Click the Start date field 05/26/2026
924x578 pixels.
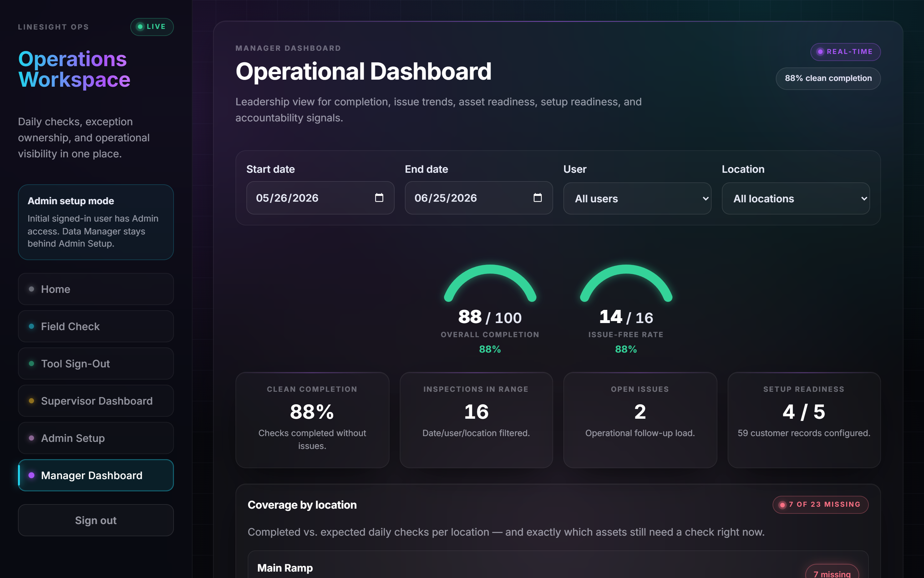(x=320, y=197)
